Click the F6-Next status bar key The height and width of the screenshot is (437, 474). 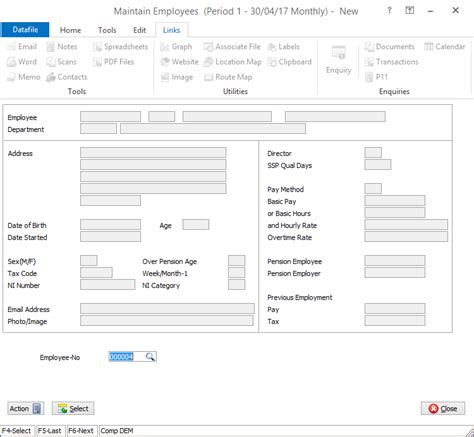(82, 431)
